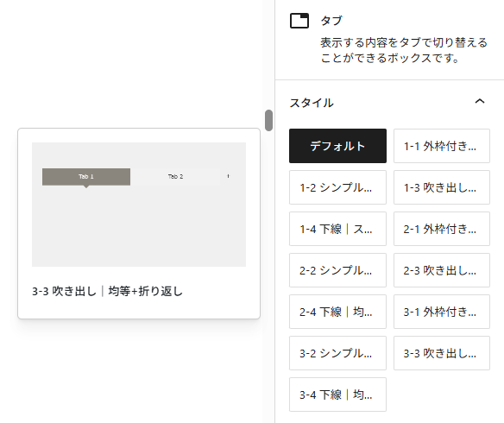Choose the 3-4 下線 style

(x=337, y=395)
